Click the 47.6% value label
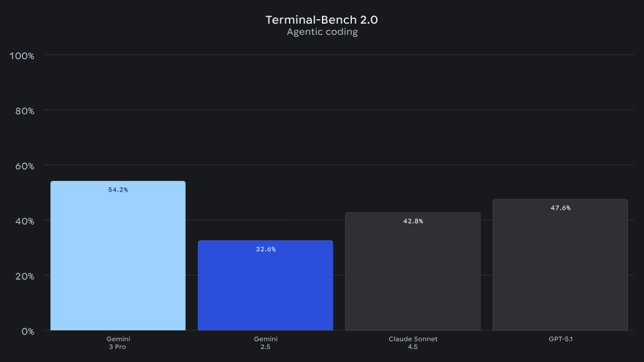The width and height of the screenshot is (644, 362). pyautogui.click(x=560, y=208)
